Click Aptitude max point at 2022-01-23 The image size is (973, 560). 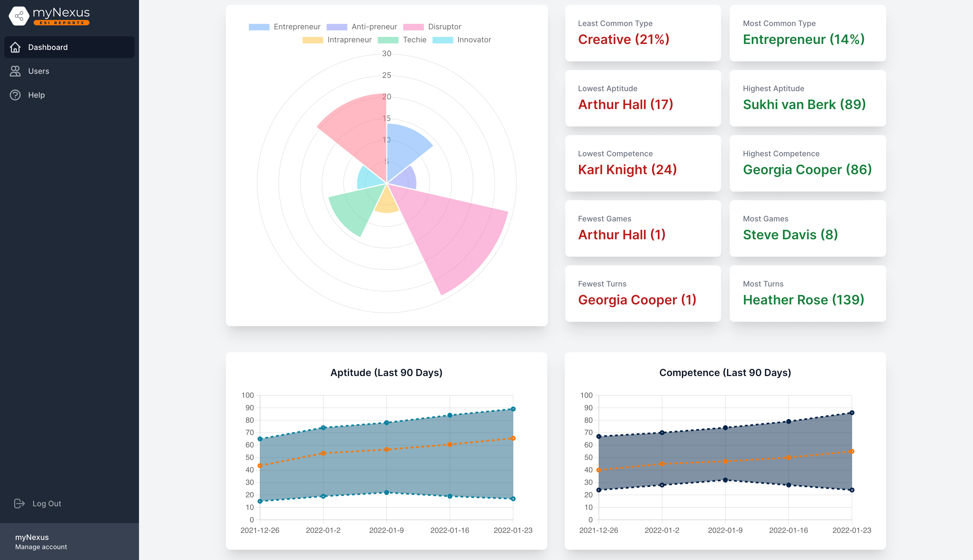(513, 409)
